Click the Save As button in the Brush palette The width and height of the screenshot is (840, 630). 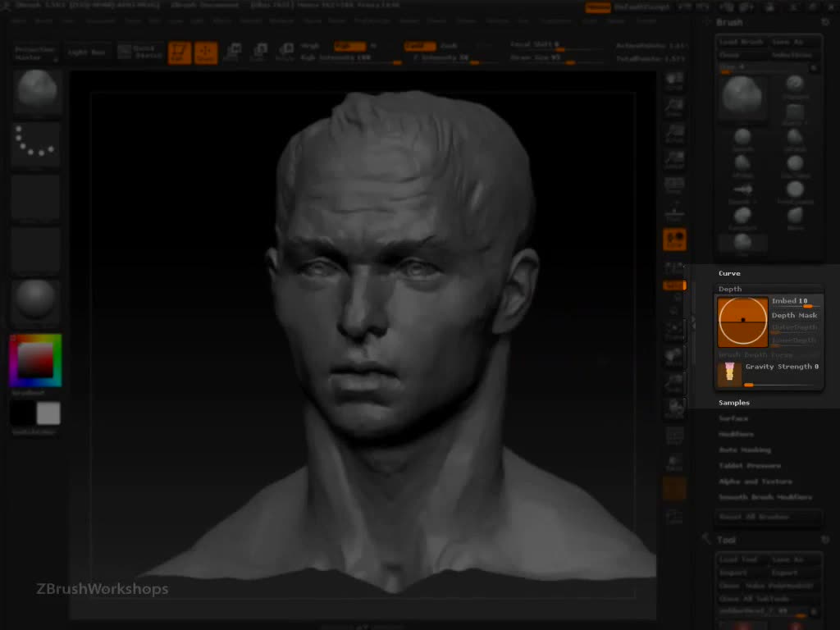(x=794, y=42)
